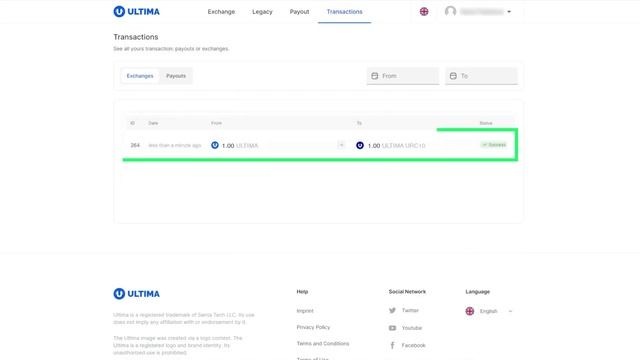Click the footer language dropdown chevron
Image resolution: width=640 pixels, height=360 pixels.
click(510, 311)
